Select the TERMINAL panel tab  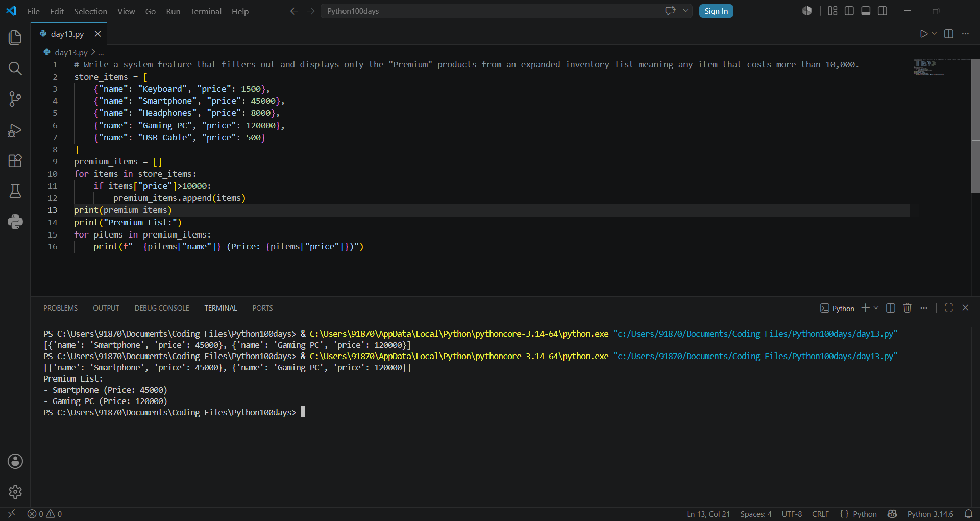tap(220, 308)
